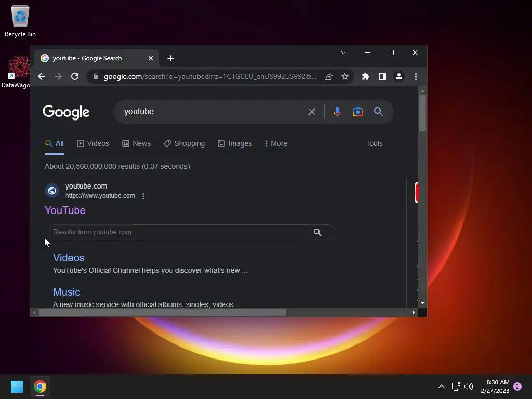This screenshot has width=532, height=399.
Task: Show hidden system tray icons
Action: pyautogui.click(x=442, y=387)
